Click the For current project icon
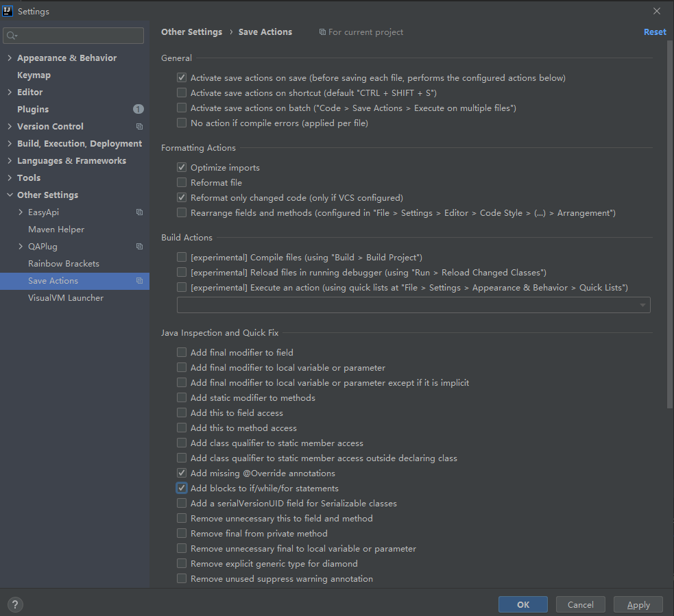Screen dimensions: 674x616 pyautogui.click(x=322, y=32)
